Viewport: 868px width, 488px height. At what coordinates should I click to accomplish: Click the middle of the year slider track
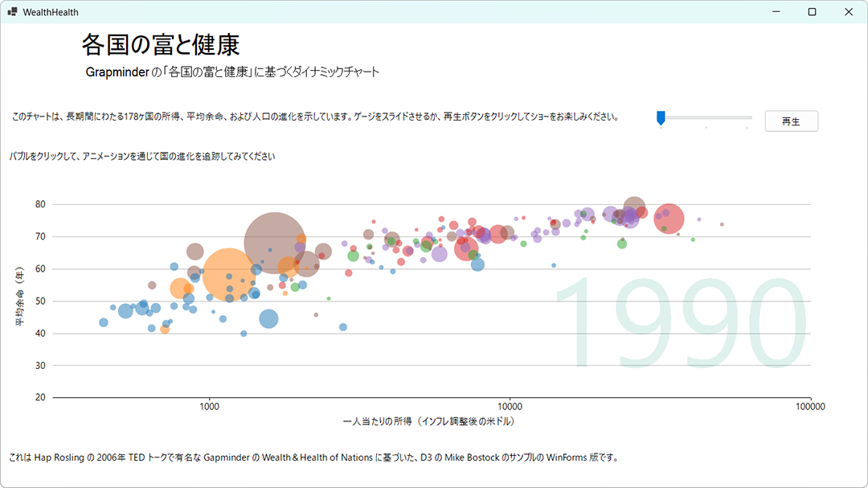click(x=706, y=117)
